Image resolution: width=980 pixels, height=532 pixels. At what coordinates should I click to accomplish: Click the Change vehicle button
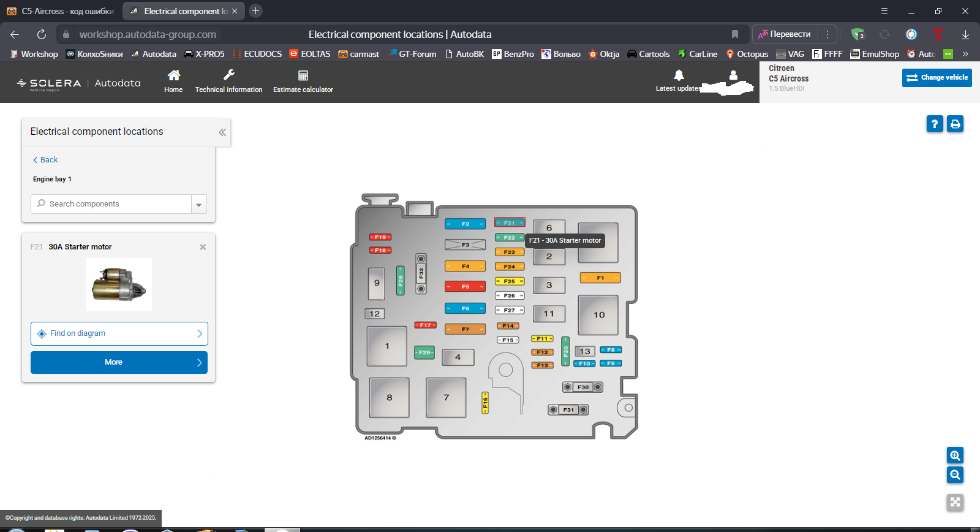pyautogui.click(x=937, y=77)
